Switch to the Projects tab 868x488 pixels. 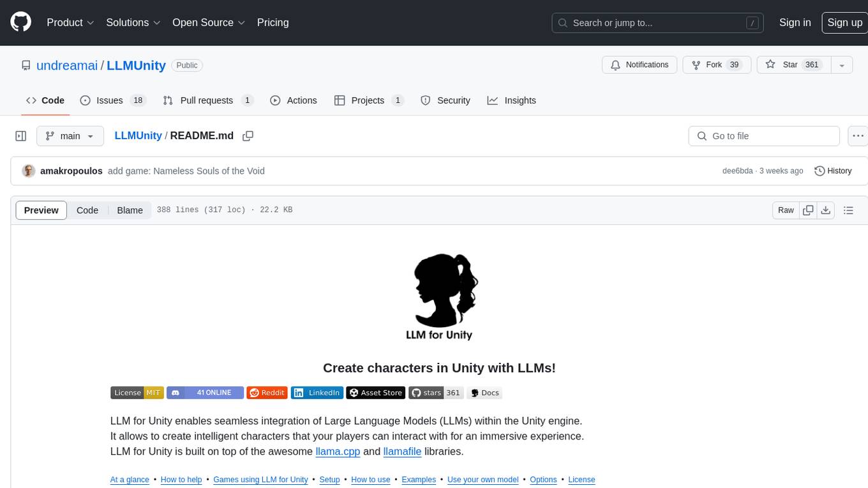(x=369, y=100)
